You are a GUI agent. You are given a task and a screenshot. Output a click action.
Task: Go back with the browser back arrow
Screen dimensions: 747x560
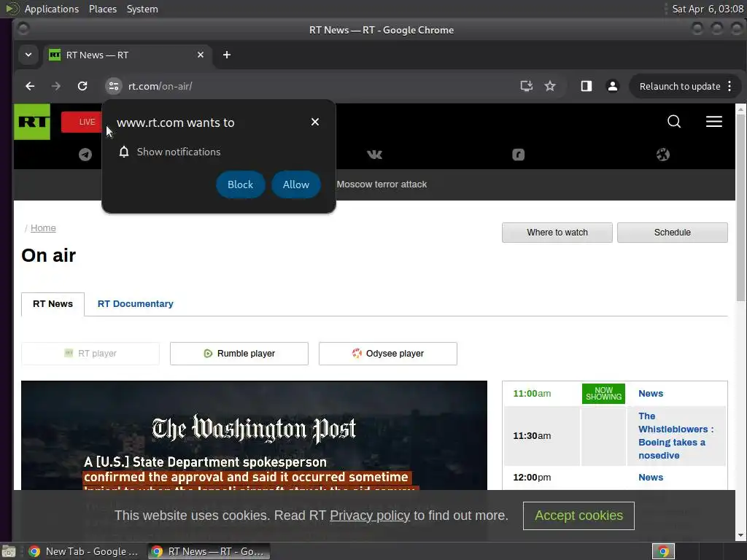coord(30,86)
